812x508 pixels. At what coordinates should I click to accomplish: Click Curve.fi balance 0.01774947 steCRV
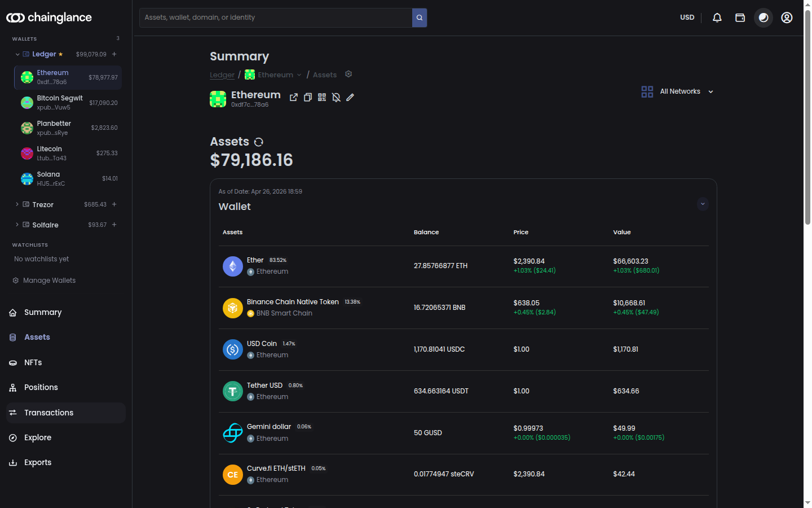[x=444, y=474]
